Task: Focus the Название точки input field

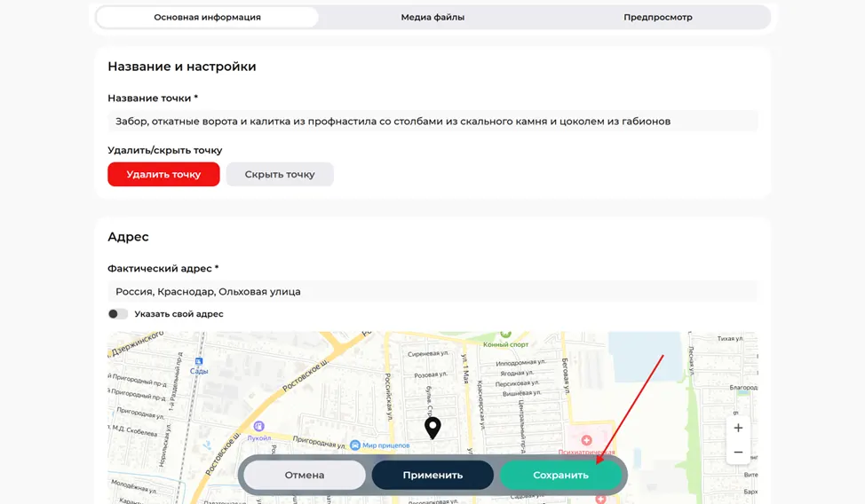Action: 432,122
